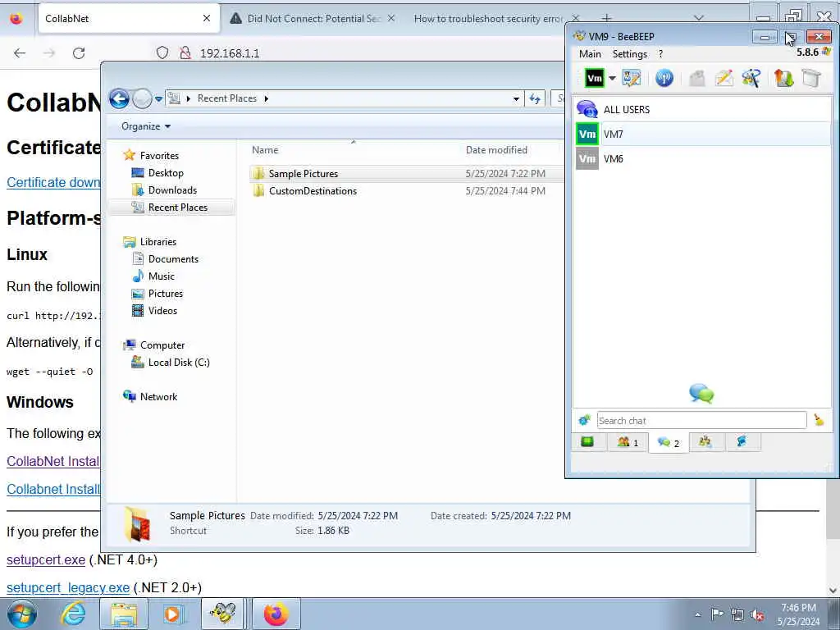Click into the Search chat field
This screenshot has width=840, height=630.
(x=702, y=421)
